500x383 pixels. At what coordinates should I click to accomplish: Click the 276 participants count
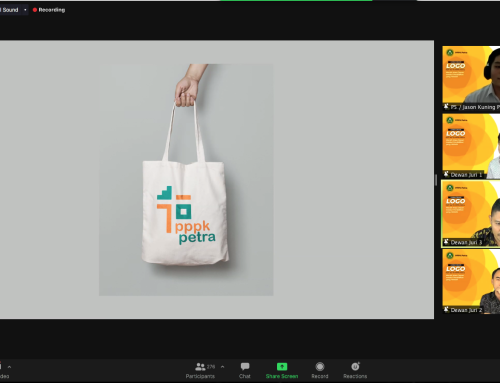click(x=211, y=367)
